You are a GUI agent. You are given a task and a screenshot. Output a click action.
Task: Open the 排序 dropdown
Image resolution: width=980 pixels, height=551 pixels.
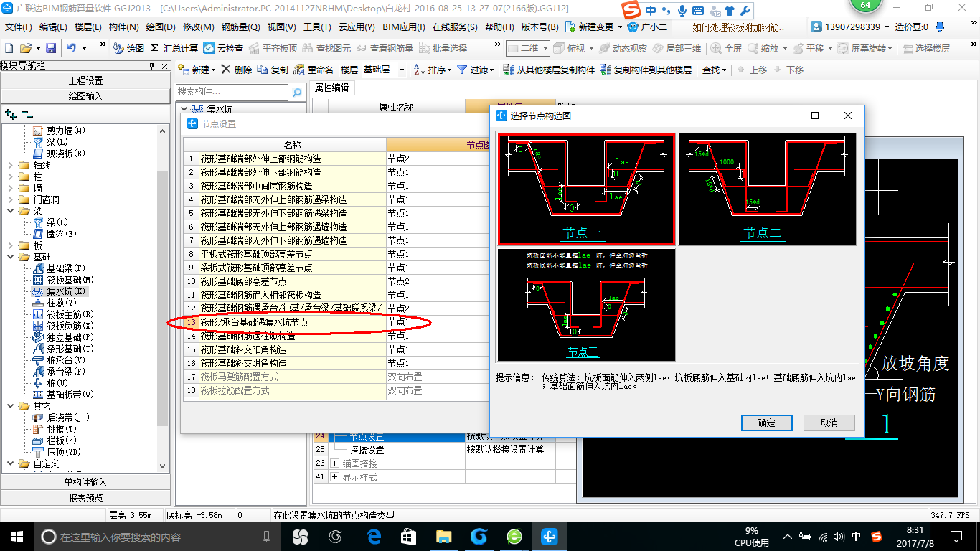(434, 70)
